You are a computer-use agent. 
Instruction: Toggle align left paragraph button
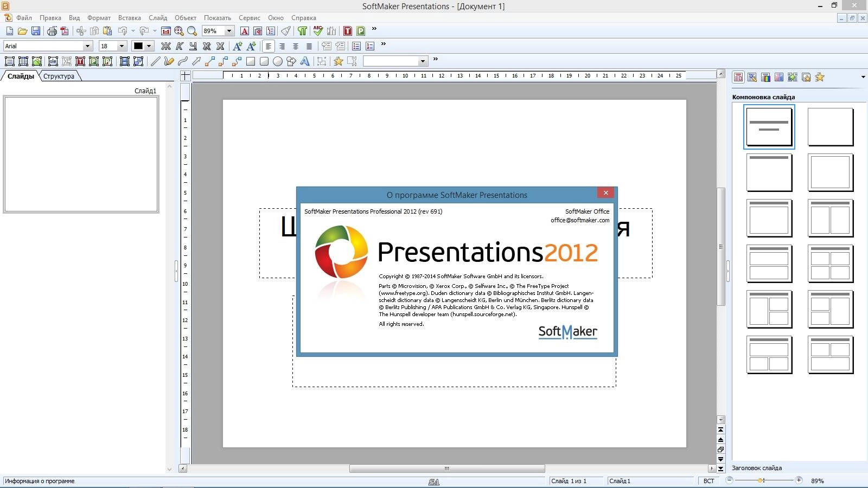click(x=269, y=46)
